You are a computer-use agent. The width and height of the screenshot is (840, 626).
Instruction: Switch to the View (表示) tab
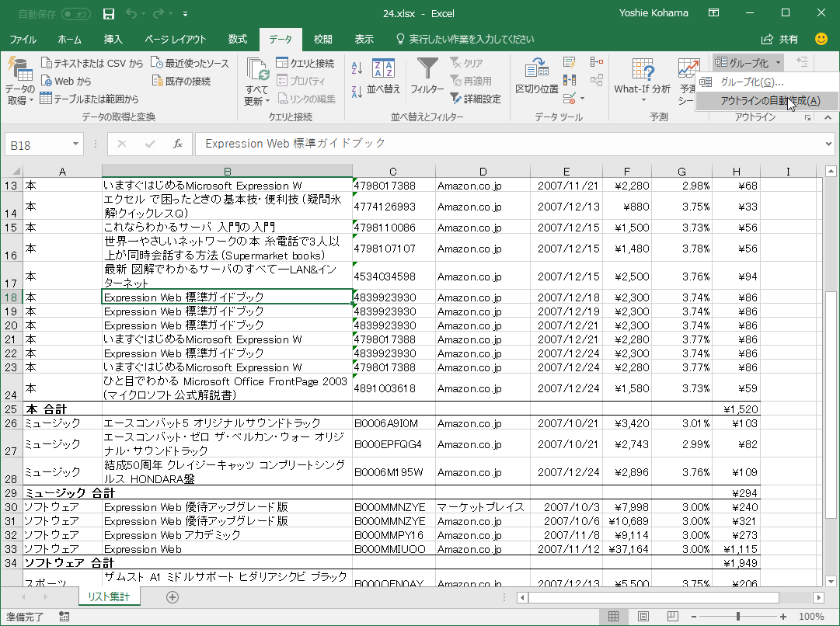click(364, 39)
